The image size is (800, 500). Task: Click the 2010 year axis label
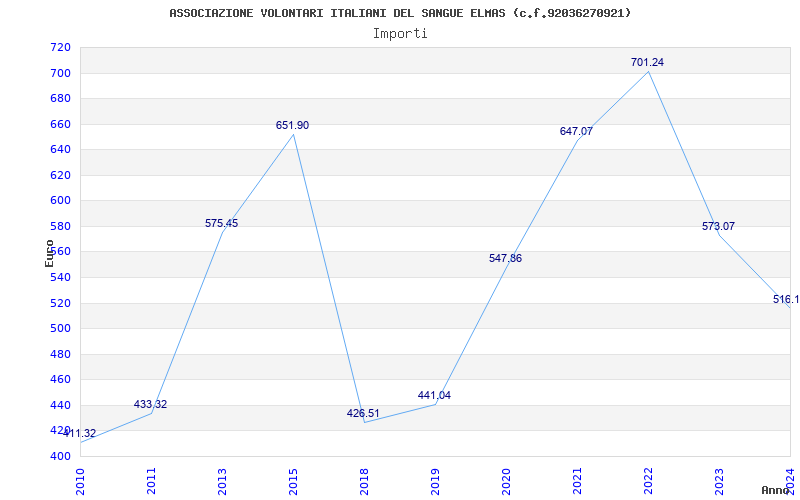(80, 481)
